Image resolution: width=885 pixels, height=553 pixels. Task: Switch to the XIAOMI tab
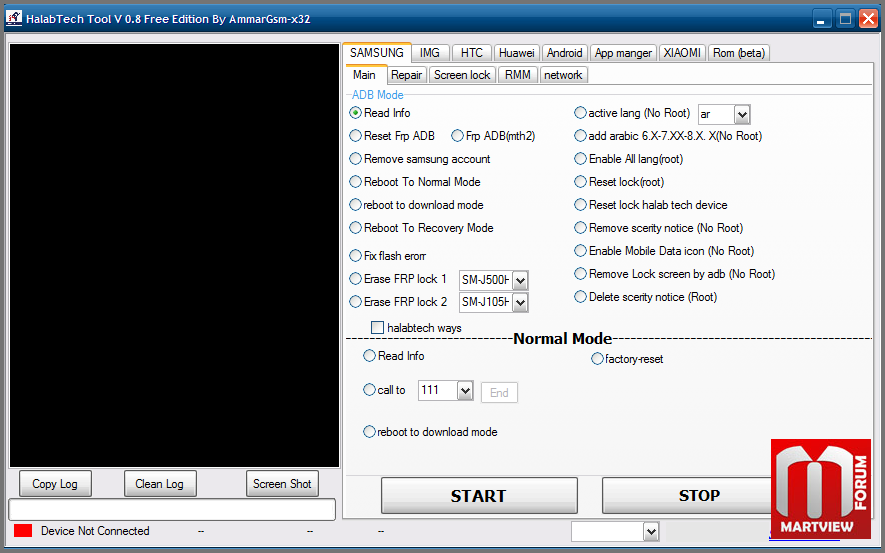(682, 53)
